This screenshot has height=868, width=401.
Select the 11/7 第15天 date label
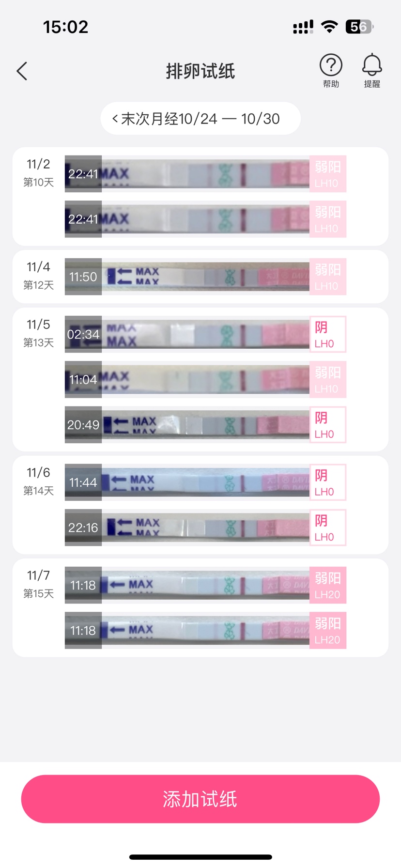[x=38, y=584]
